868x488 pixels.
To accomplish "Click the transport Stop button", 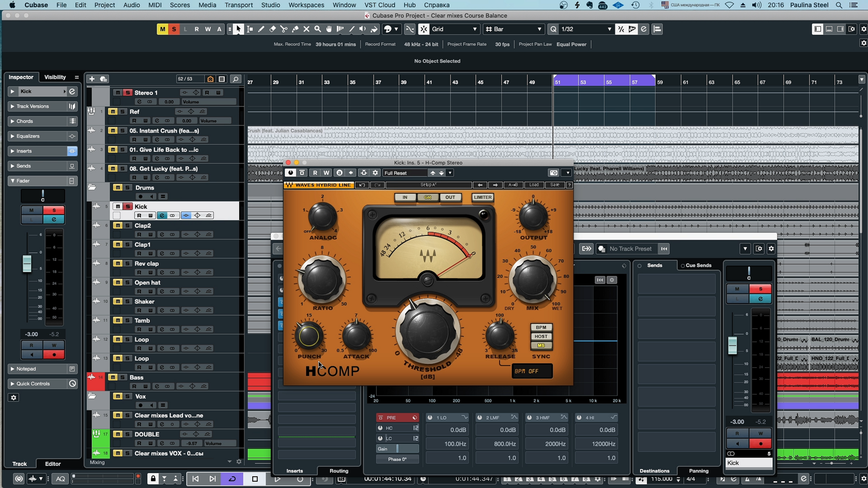I will coord(255,479).
